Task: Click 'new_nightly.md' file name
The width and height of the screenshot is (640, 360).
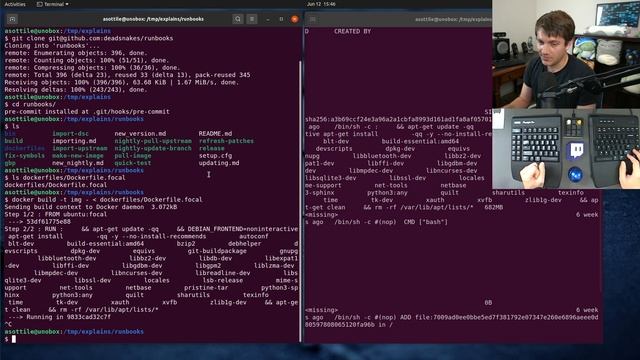Action: tap(78, 163)
